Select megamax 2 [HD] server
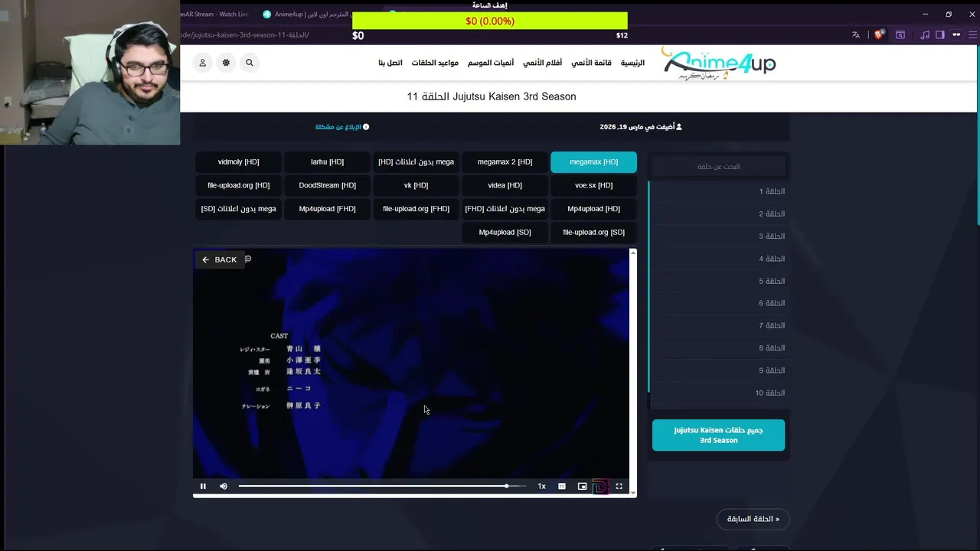Screen dimensions: 980x551 coord(505,162)
